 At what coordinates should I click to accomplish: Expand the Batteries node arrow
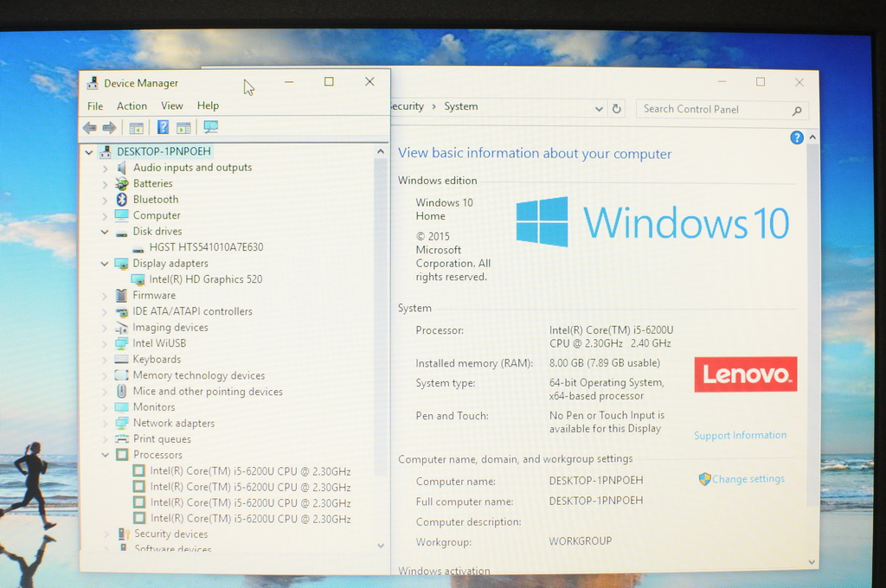coord(105,184)
